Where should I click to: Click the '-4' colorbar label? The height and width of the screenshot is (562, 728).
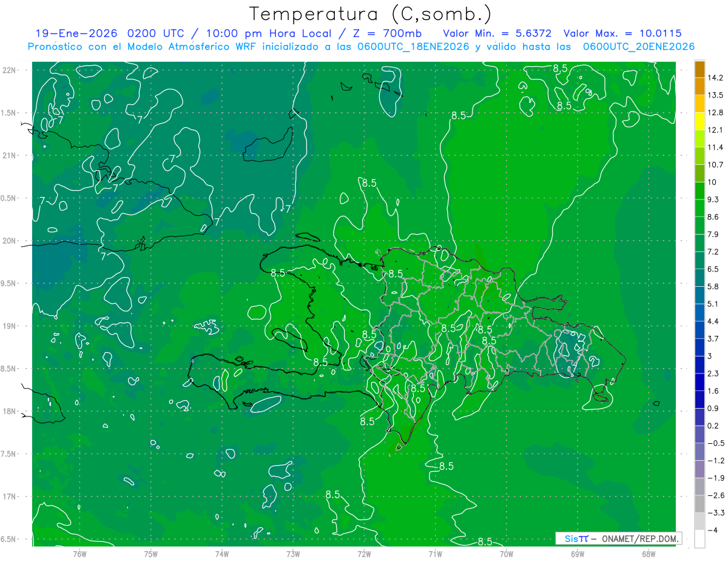coord(713,530)
